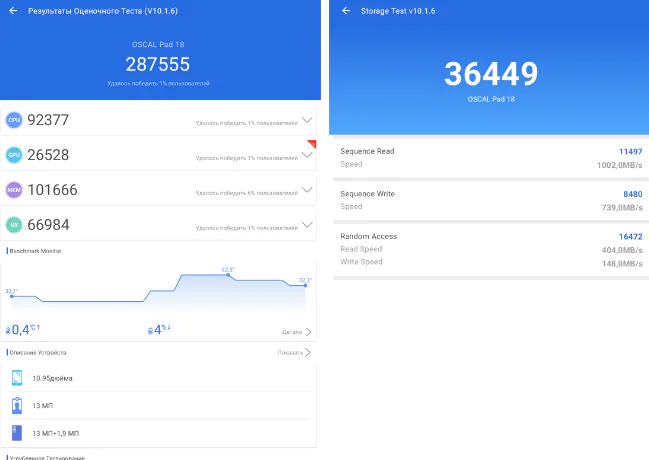
Task: Click the Storage Test v10.1.6 title
Action: 398,11
